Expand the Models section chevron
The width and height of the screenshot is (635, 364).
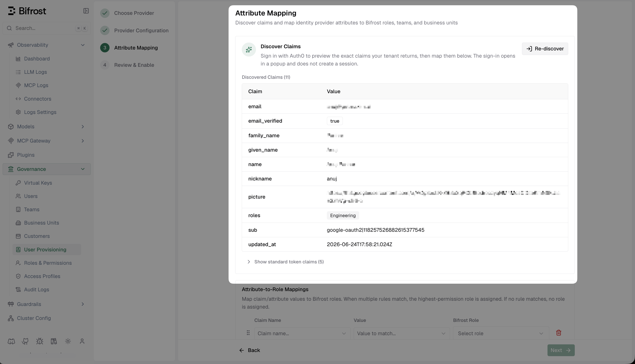click(x=83, y=127)
